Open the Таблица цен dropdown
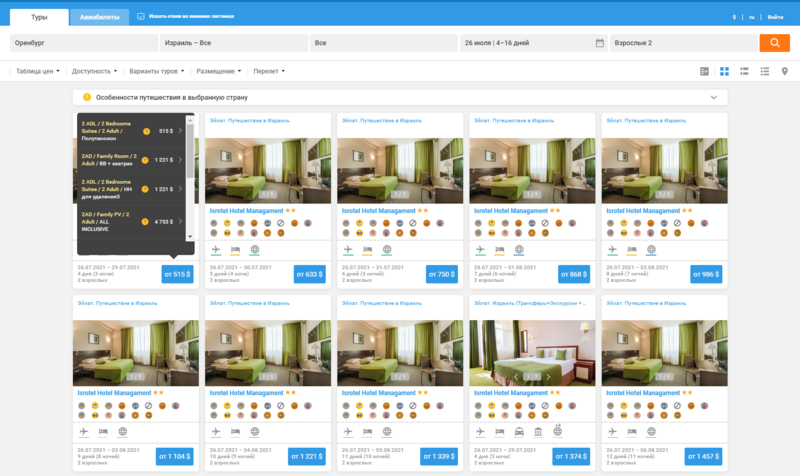Screen dimensions: 800x476 tap(38, 71)
